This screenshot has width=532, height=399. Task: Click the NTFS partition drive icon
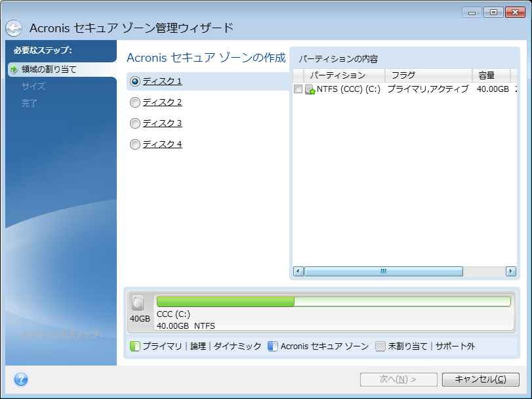coord(310,89)
